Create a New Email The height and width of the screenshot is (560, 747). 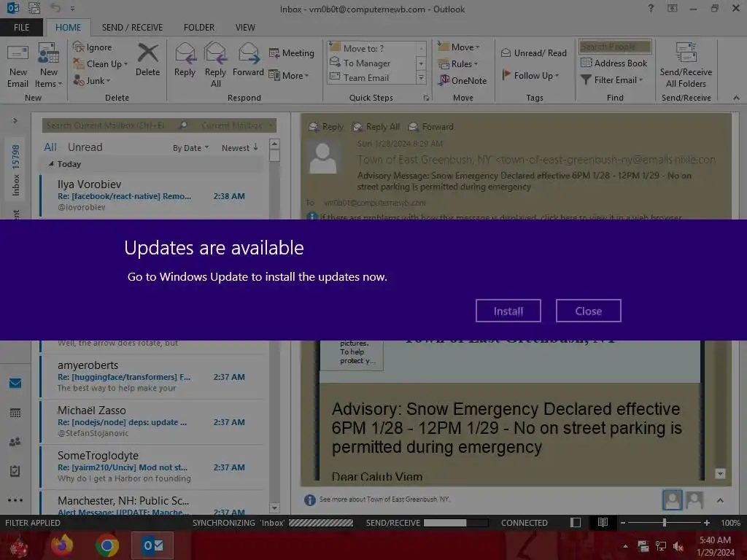click(18, 66)
